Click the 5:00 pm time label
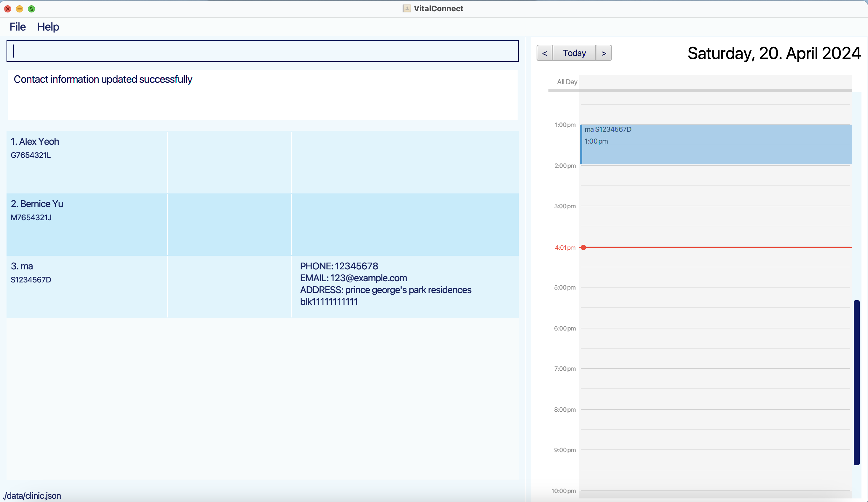The image size is (868, 502). point(564,287)
